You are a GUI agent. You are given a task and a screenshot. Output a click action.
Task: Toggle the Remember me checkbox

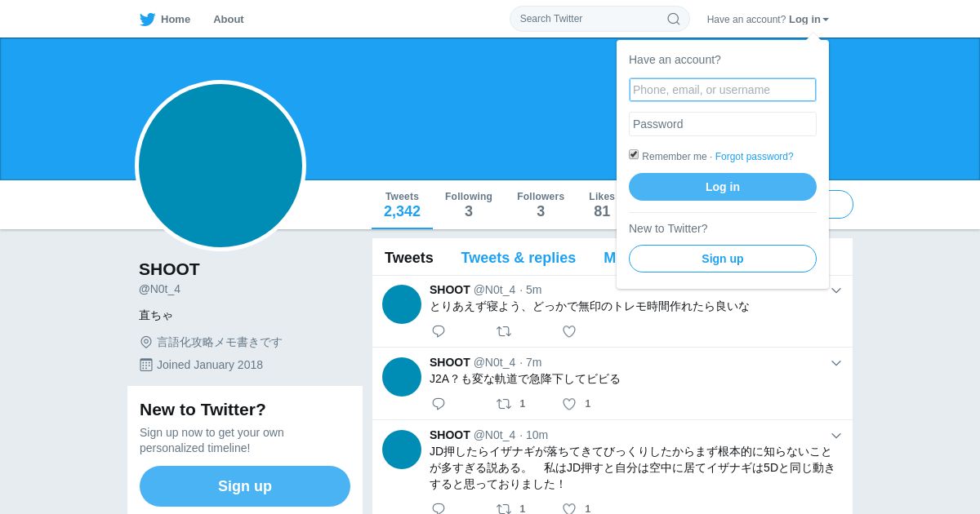(634, 154)
